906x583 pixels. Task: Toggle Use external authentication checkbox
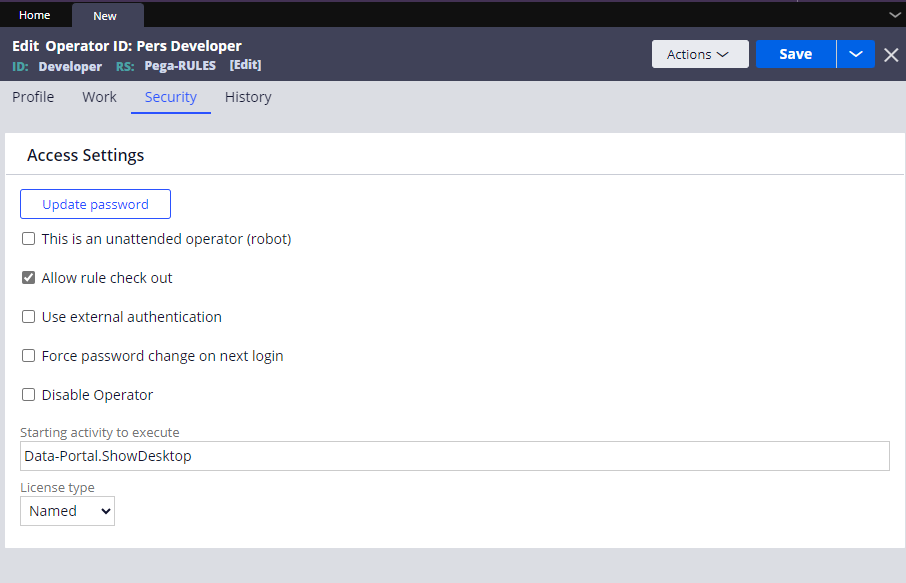click(29, 317)
